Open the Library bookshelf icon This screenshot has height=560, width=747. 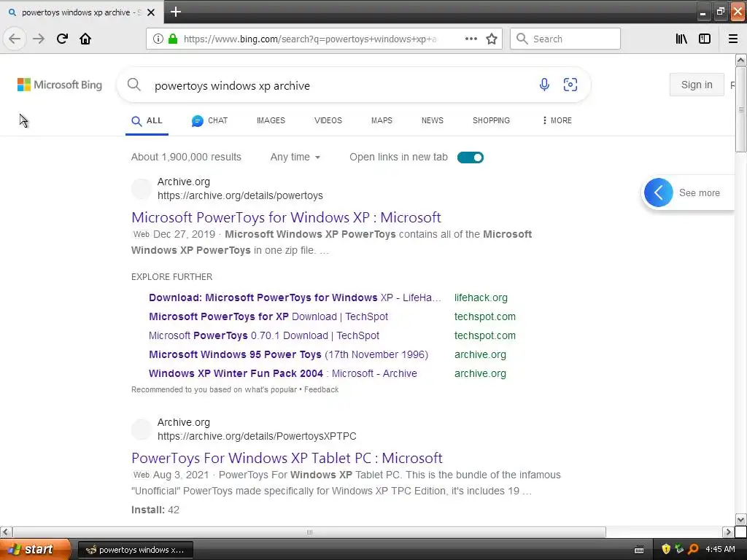[681, 39]
